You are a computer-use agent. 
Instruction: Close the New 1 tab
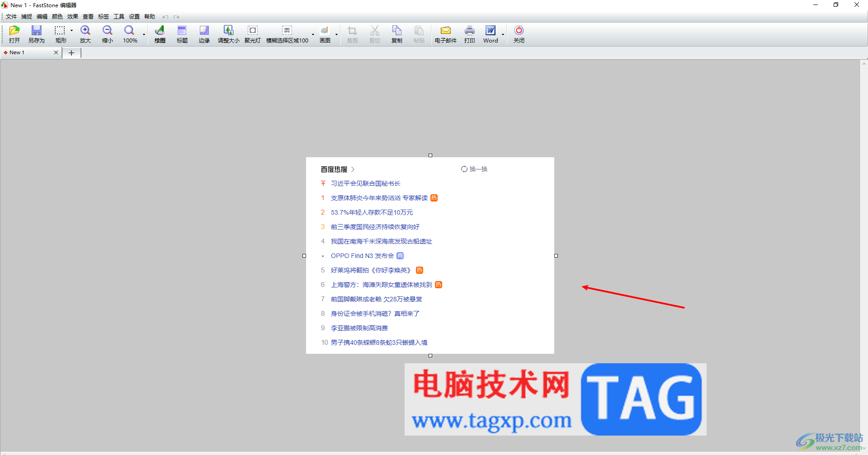click(x=56, y=52)
